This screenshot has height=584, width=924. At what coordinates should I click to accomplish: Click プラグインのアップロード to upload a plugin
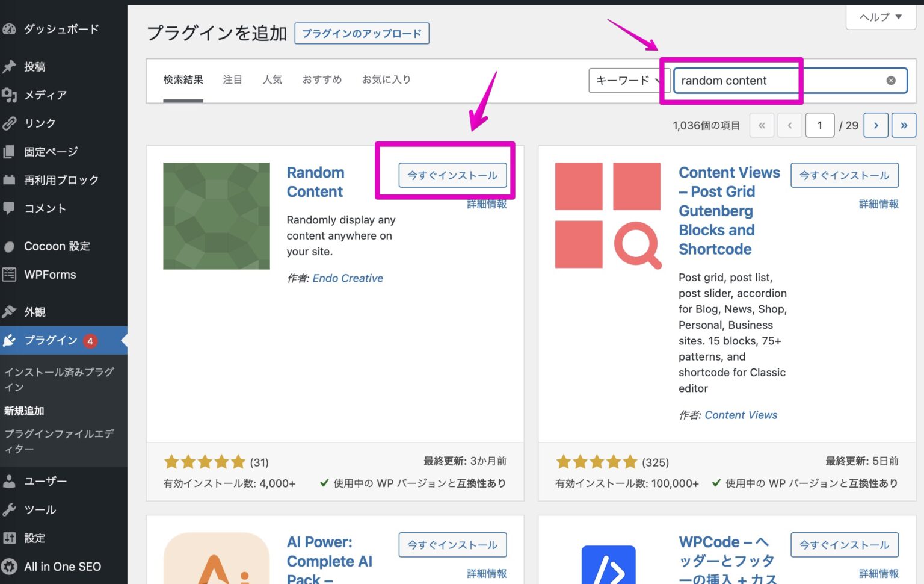pyautogui.click(x=362, y=34)
